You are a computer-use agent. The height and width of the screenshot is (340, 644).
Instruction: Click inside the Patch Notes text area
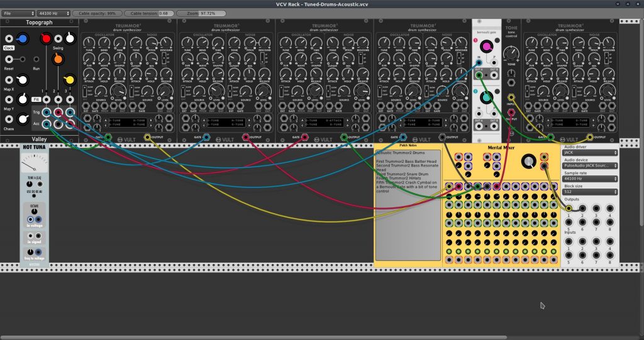(408, 206)
